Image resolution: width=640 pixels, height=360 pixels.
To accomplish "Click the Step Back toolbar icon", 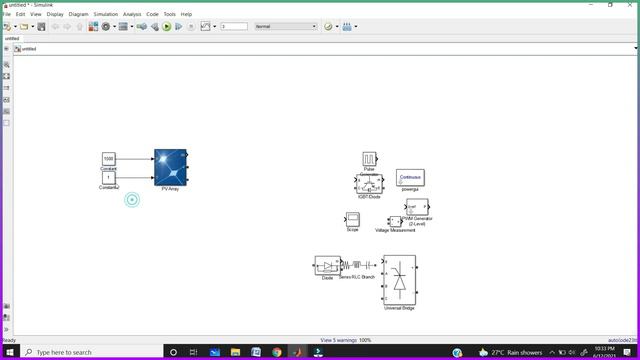I will click(155, 27).
